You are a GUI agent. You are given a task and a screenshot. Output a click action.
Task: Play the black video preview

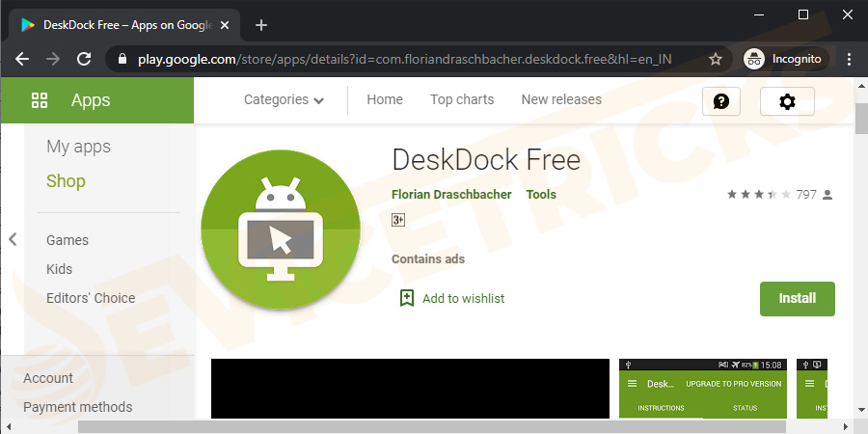point(410,389)
